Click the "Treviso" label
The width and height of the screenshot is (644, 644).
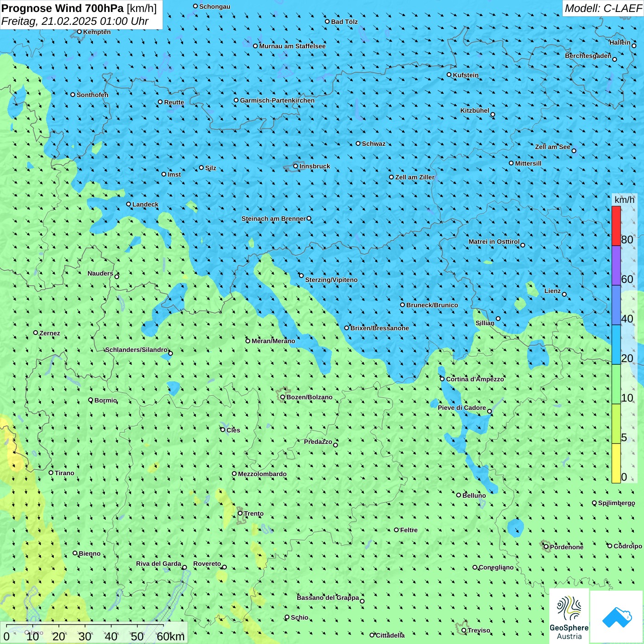pos(479,630)
